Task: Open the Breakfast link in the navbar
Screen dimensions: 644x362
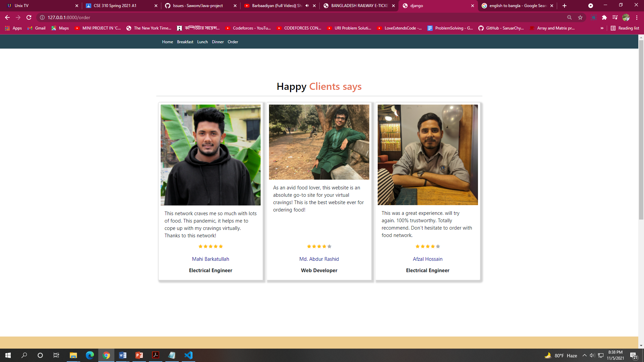Action: click(185, 42)
